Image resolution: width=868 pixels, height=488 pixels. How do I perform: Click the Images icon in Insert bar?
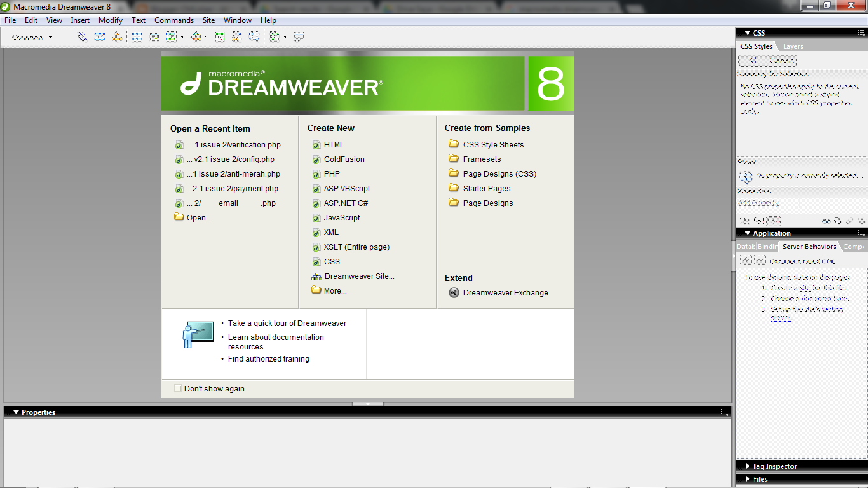[x=172, y=37]
